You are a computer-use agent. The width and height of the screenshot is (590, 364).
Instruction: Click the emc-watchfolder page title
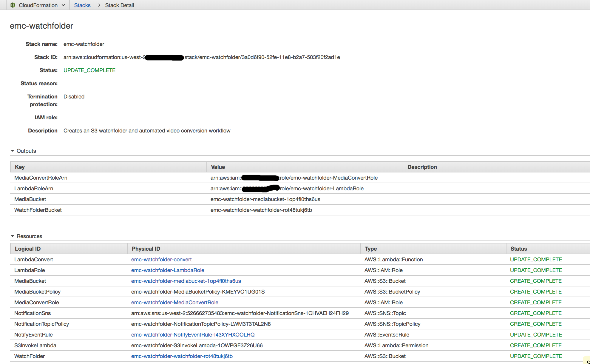click(41, 26)
